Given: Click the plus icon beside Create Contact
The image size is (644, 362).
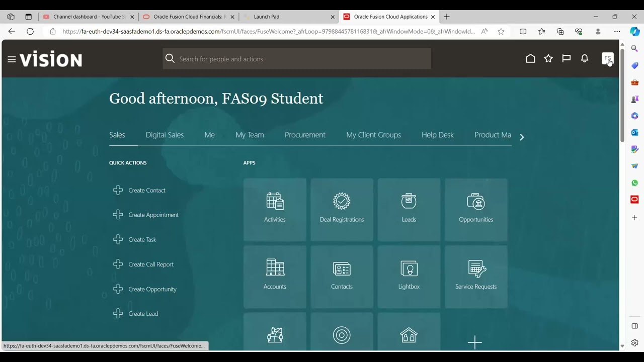Looking at the screenshot, I should (118, 190).
